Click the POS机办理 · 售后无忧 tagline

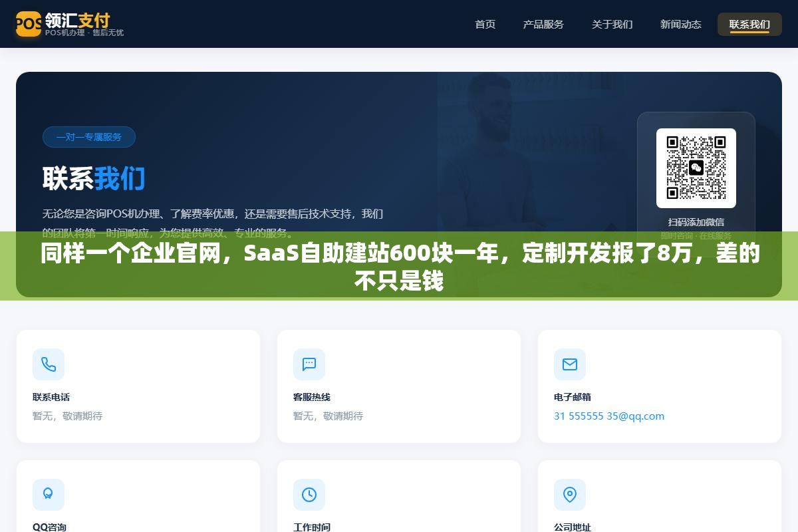tap(84, 33)
